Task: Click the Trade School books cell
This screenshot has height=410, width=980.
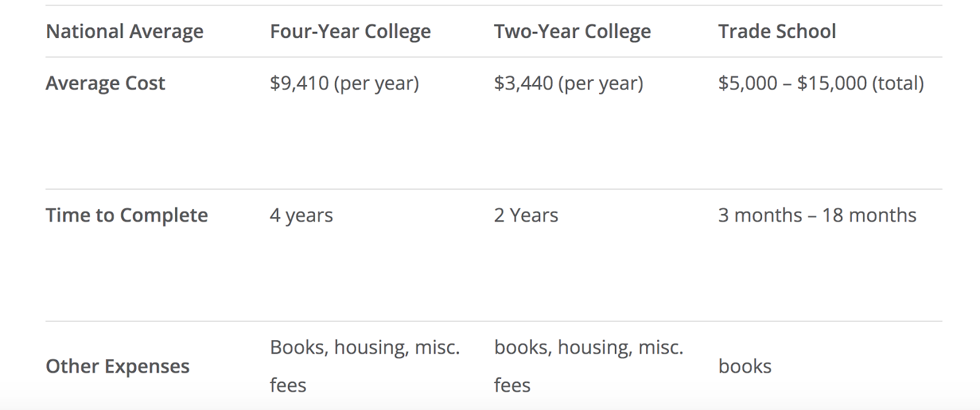Action: 745,366
